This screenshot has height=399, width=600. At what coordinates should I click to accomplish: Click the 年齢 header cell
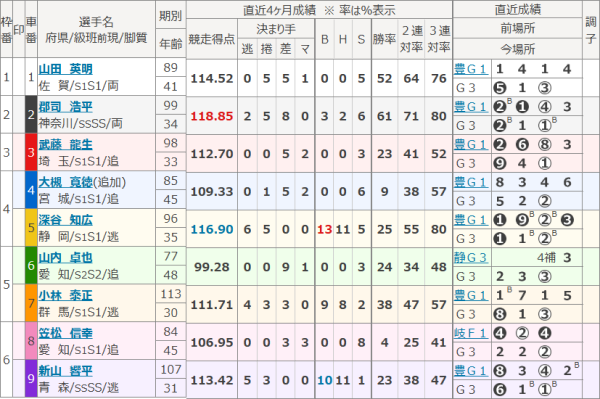click(171, 44)
